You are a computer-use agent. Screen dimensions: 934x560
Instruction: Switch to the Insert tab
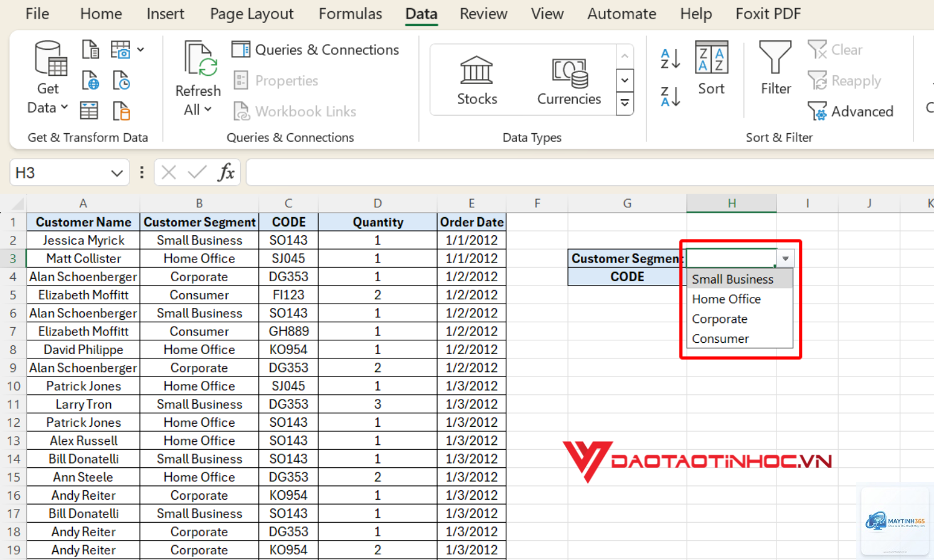[x=165, y=14]
